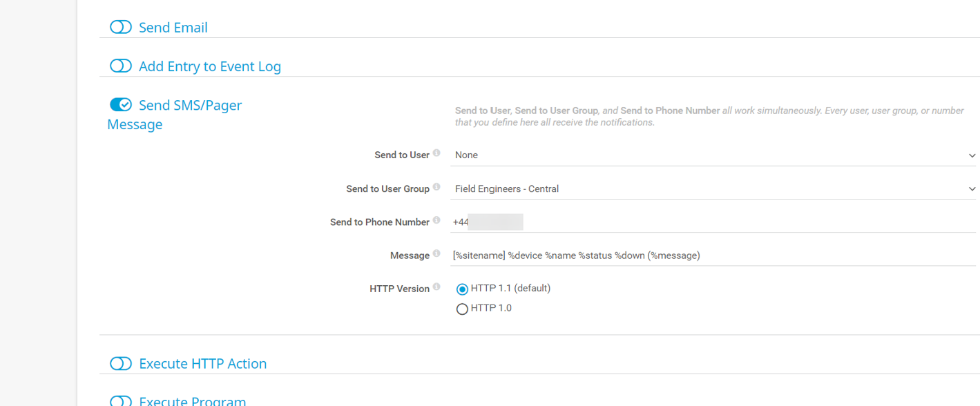The image size is (980, 406).
Task: Open help for HTTP Version
Action: tap(438, 285)
